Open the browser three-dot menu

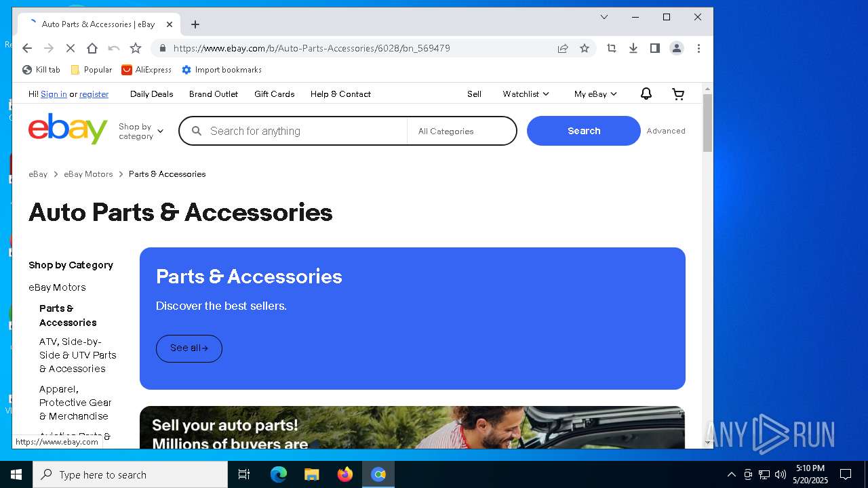coord(698,48)
